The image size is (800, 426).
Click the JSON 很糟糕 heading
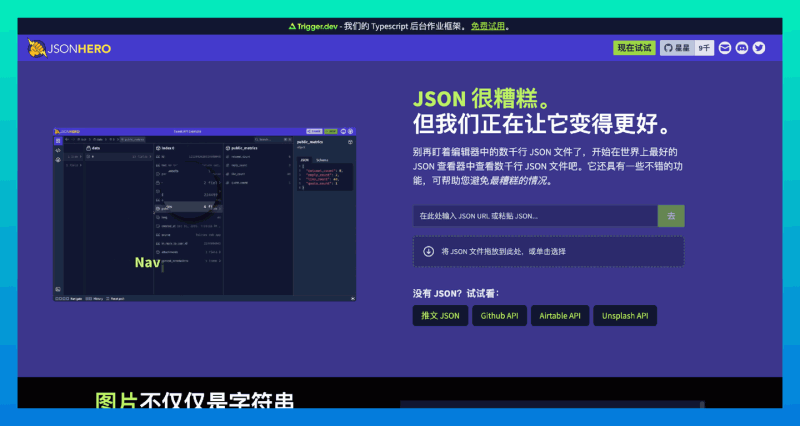point(482,99)
